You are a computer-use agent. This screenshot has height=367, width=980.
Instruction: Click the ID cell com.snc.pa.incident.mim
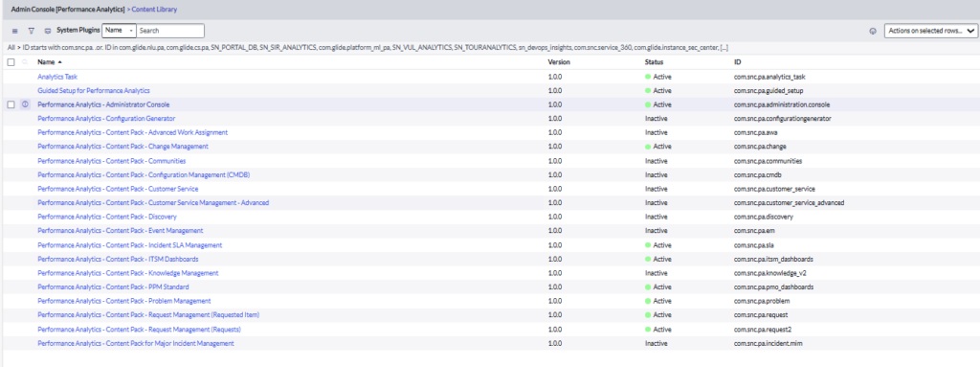768,343
